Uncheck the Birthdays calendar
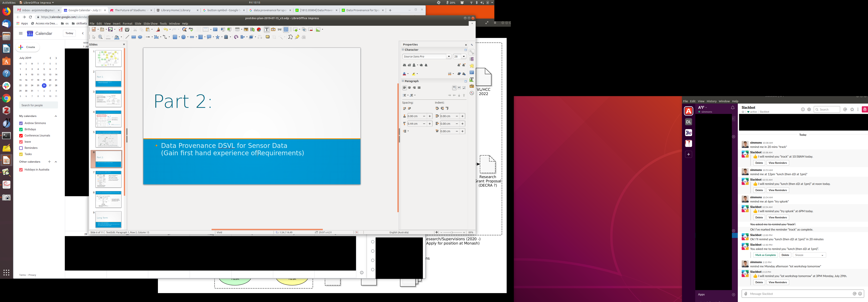This screenshot has width=868, height=302. coord(21,129)
